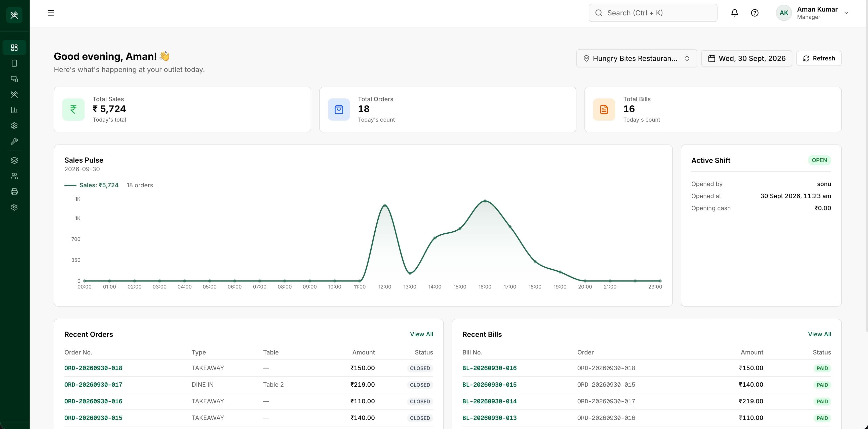Open the stacked layers icon in sidebar
The height and width of the screenshot is (429, 868).
[14, 160]
